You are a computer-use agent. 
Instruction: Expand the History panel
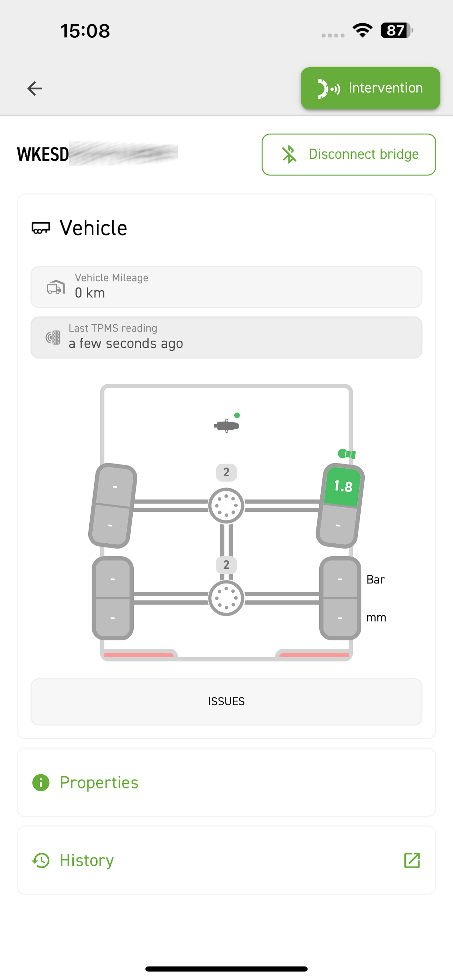point(226,860)
